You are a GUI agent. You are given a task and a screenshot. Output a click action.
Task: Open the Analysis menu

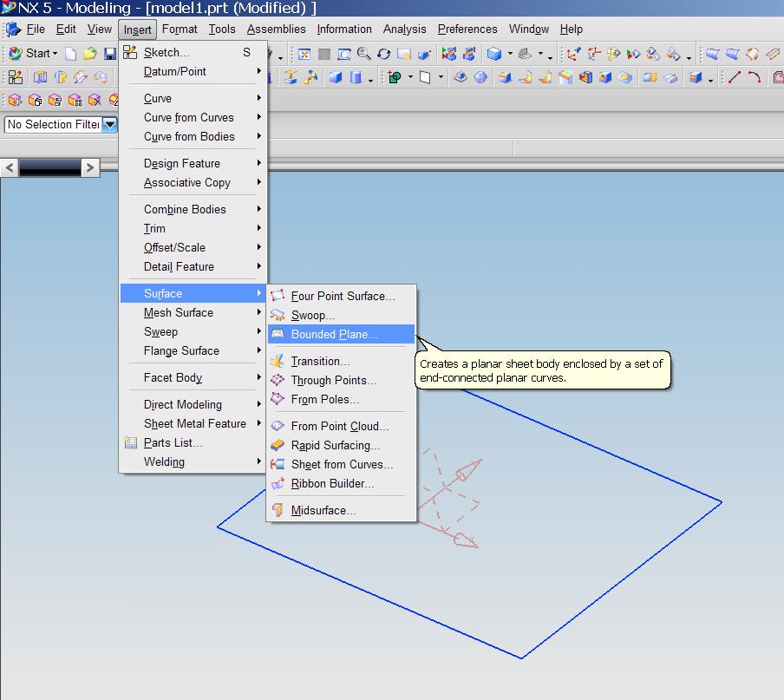(x=404, y=29)
